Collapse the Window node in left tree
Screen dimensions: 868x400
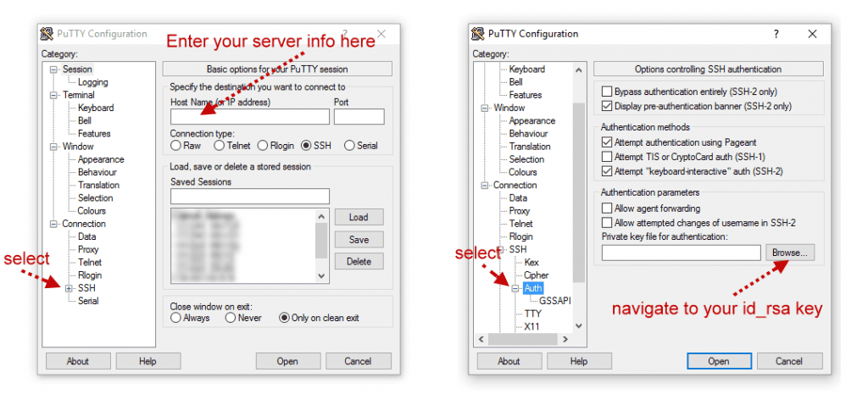53,147
